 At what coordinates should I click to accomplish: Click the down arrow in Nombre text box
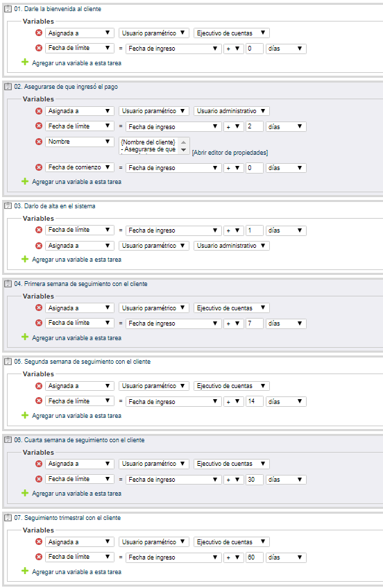click(184, 150)
